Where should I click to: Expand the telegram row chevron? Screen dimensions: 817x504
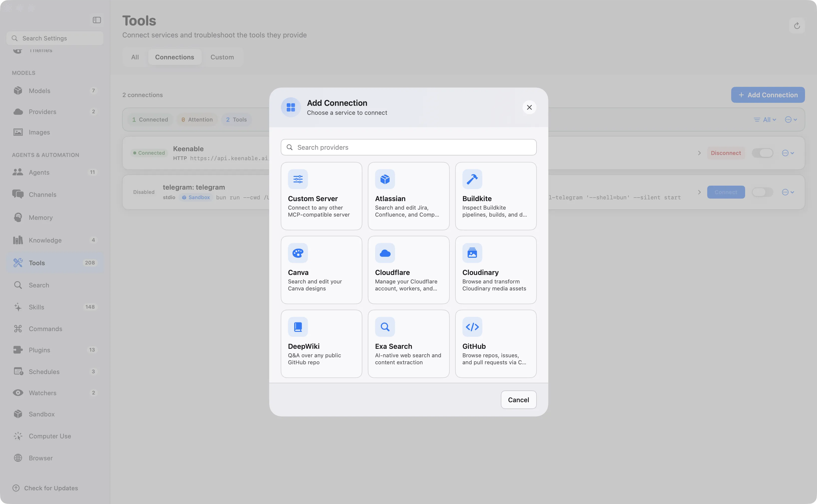point(699,192)
